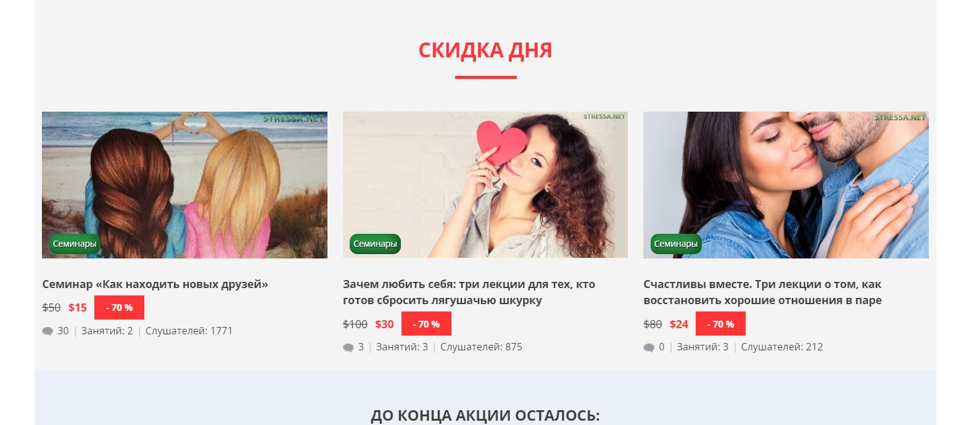980x425 pixels.
Task: Click -70% badge next to $15 price
Action: coord(119,307)
